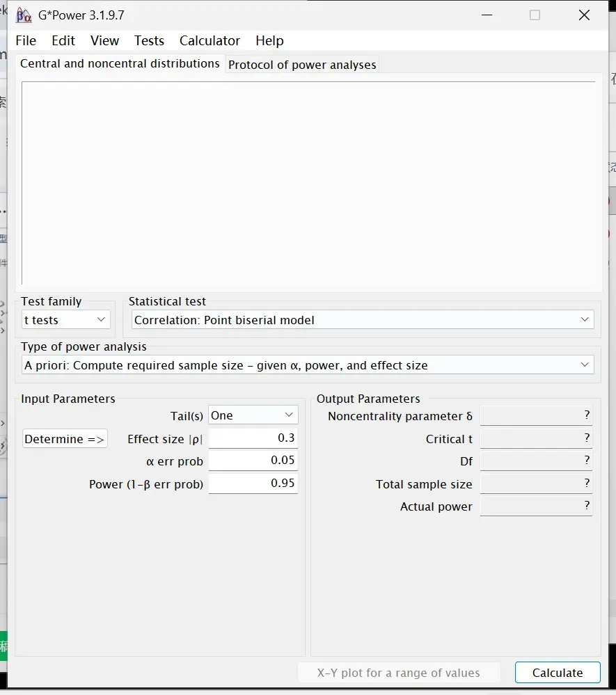Click the Critical t output field
This screenshot has width=616, height=695.
pyautogui.click(x=536, y=438)
